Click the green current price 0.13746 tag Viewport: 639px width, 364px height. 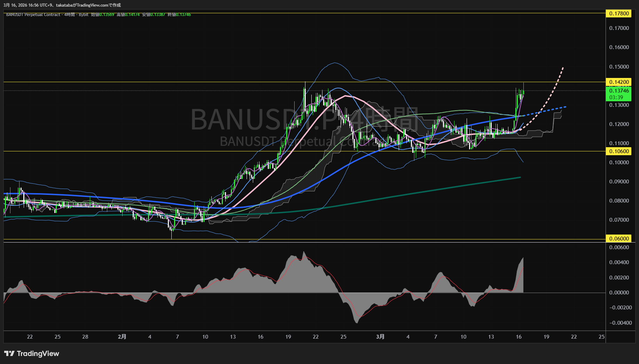pyautogui.click(x=619, y=91)
